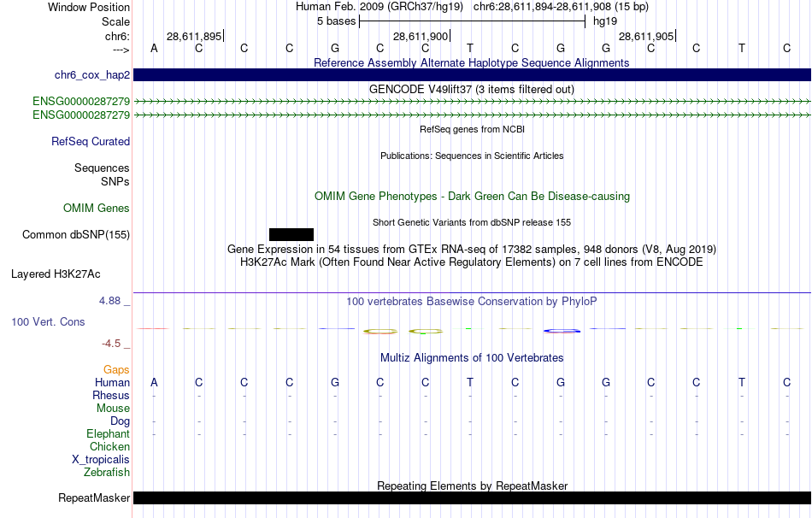Open the 100 vertebrates PhyloP conservation title

coord(472,301)
